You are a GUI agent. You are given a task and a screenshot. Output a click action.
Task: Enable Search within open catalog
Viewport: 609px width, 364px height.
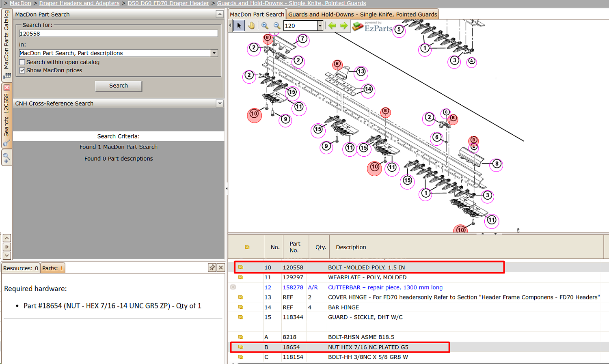[22, 62]
